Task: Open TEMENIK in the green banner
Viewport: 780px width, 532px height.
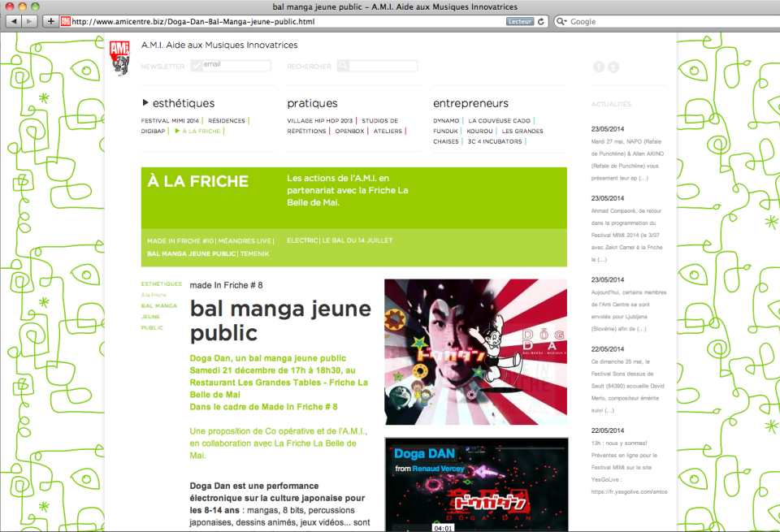Action: pos(254,254)
